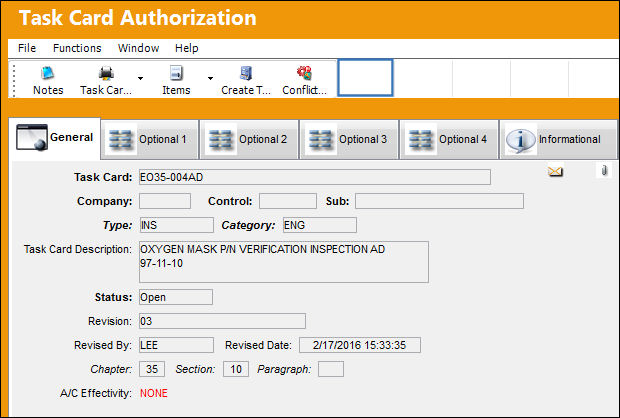Click the paperclip attachment icon

coord(604,171)
